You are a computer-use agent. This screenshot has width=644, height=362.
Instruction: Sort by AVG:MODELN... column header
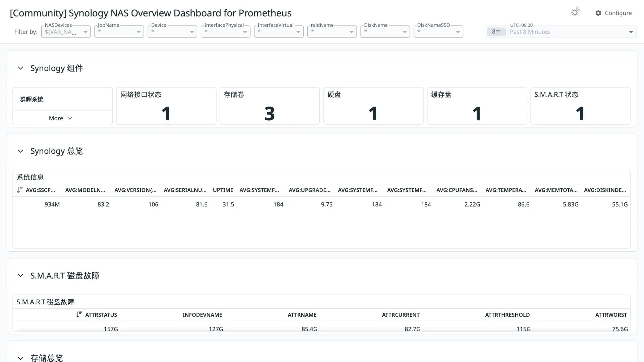click(85, 190)
